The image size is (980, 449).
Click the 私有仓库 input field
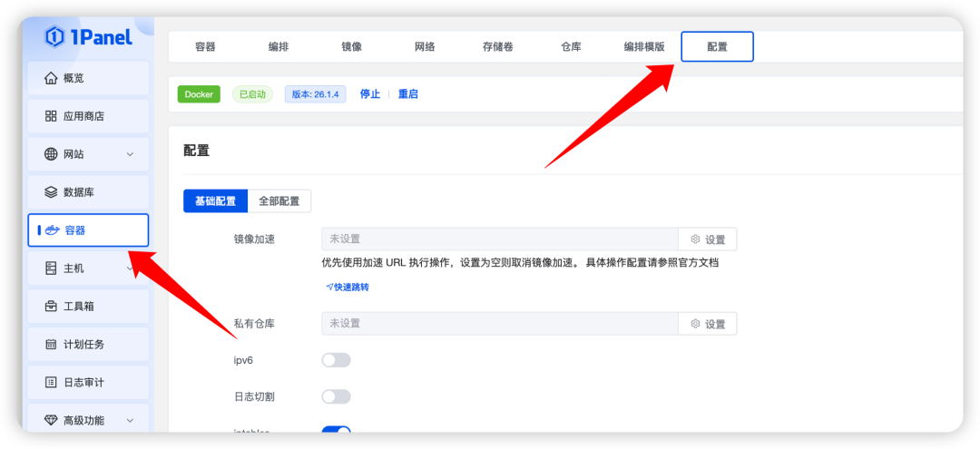(500, 324)
